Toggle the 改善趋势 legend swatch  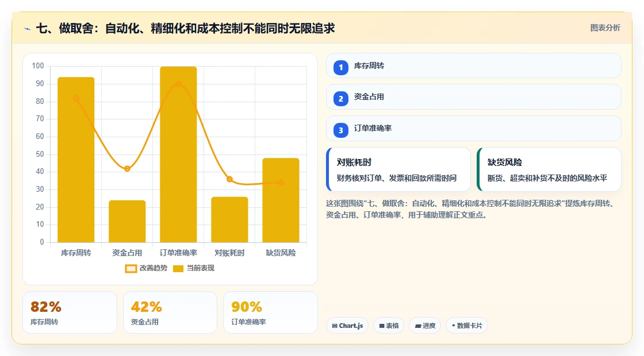click(131, 269)
